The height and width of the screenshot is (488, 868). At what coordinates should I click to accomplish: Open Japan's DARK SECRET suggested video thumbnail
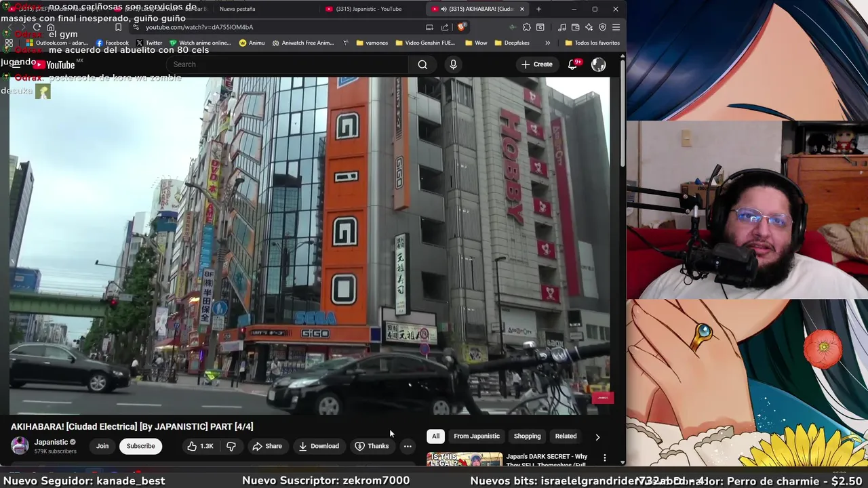pyautogui.click(x=465, y=460)
